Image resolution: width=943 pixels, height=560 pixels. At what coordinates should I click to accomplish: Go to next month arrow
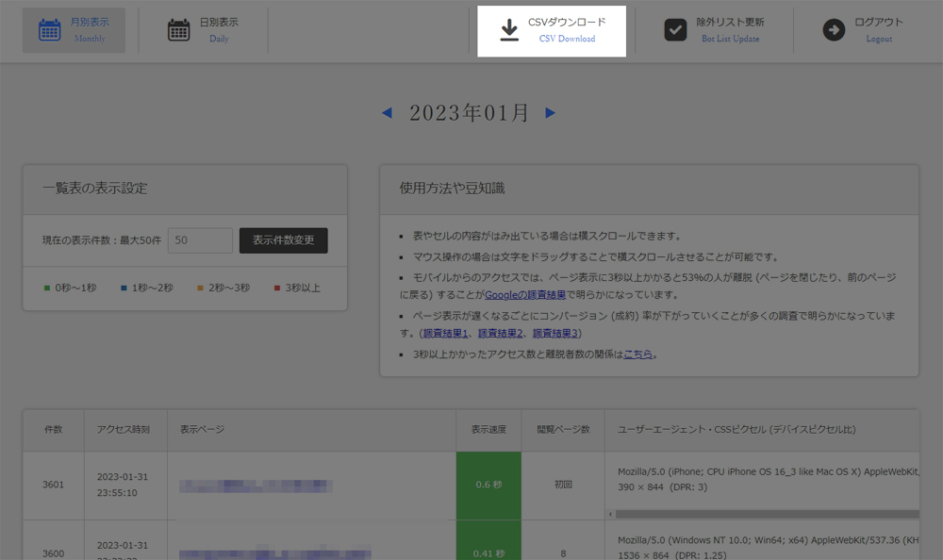pyautogui.click(x=550, y=112)
